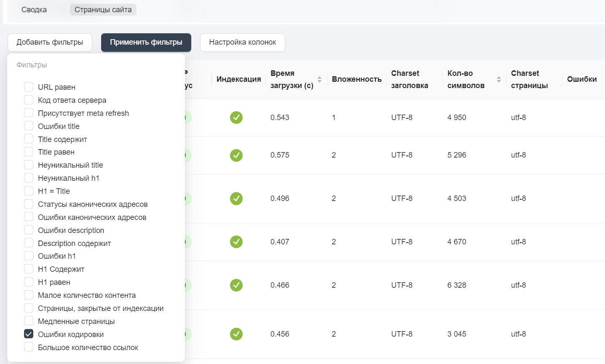Click indexing checkmark in 0.466 row
The width and height of the screenshot is (605, 364).
click(236, 285)
